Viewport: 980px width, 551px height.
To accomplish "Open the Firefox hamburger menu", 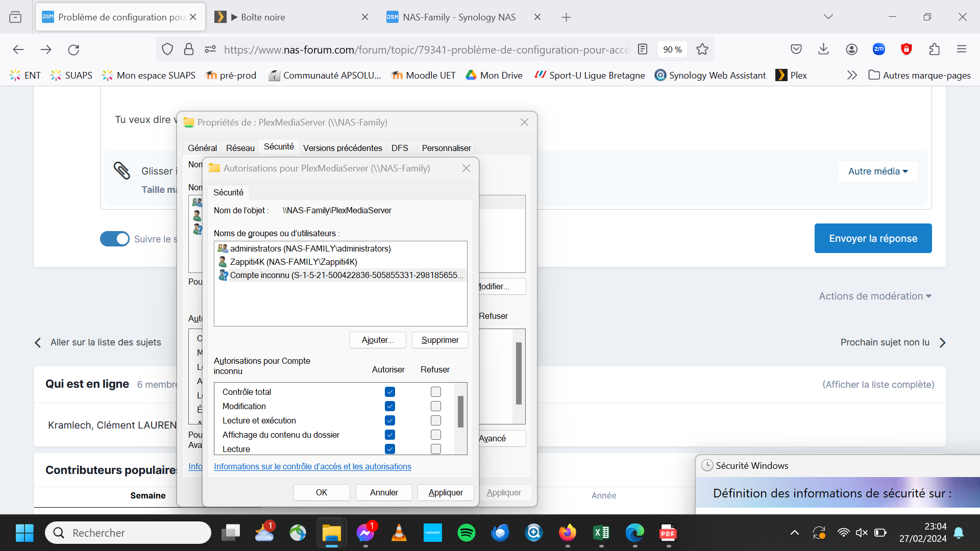I will click(x=962, y=49).
